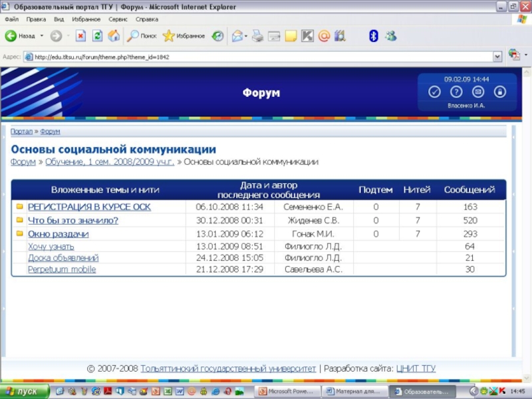Image resolution: width=532 pixels, height=399 pixels.
Task: Click the Refresh page toolbar icon
Action: pos(97,36)
